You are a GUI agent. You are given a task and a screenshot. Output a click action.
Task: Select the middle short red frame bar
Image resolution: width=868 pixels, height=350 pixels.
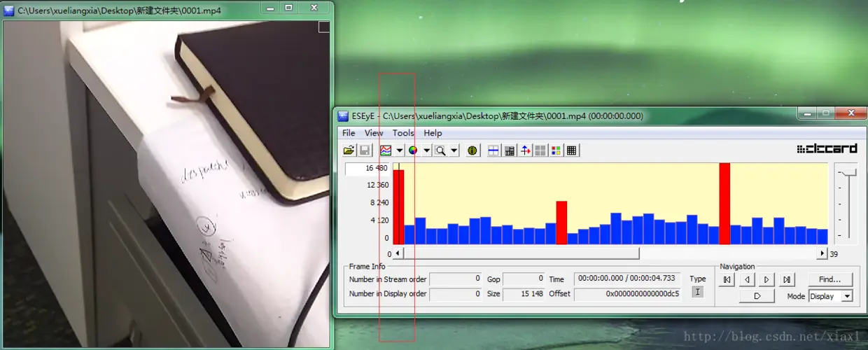point(561,223)
